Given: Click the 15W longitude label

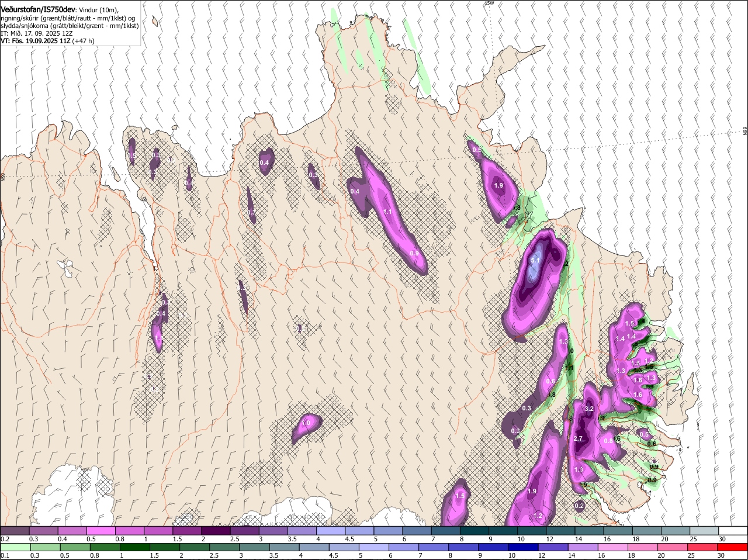Looking at the screenshot, I should pyautogui.click(x=489, y=3).
